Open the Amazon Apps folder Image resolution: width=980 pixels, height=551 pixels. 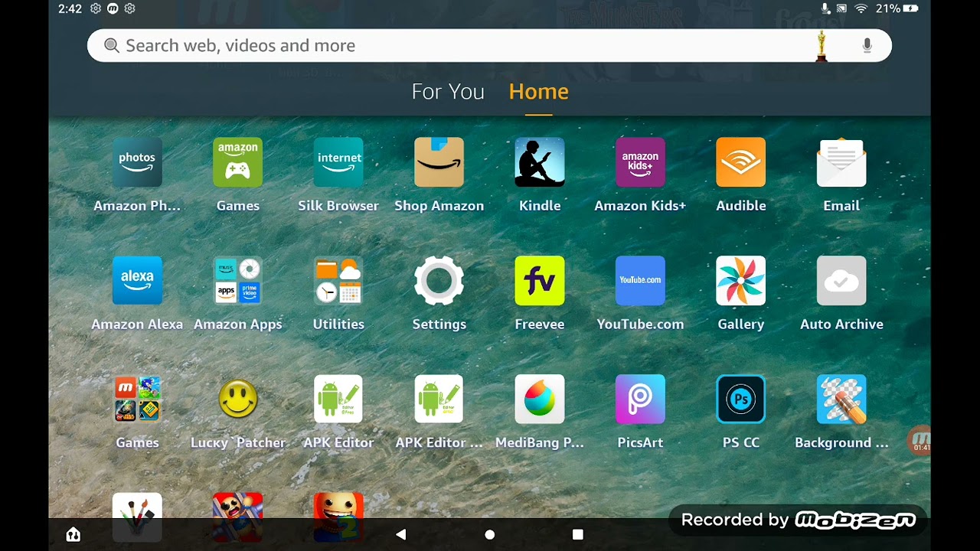click(x=238, y=281)
